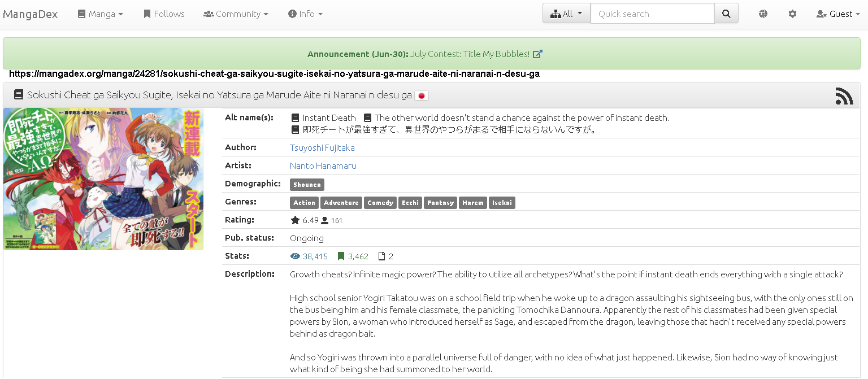
Task: Click the user votes icon beside 161
Action: (x=325, y=220)
